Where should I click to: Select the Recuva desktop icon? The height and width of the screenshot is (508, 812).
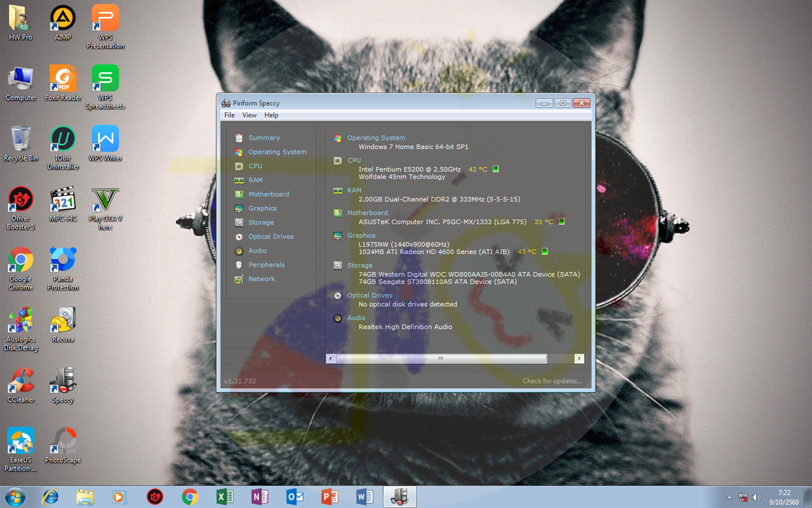63,325
